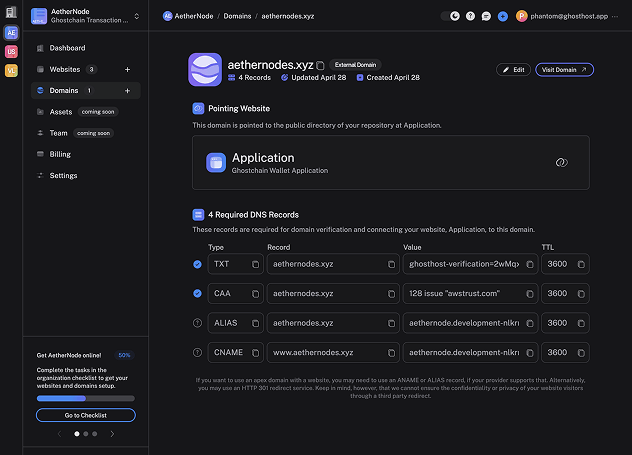Open the help question mark icon
This screenshot has height=455, width=632.
pyautogui.click(x=470, y=16)
